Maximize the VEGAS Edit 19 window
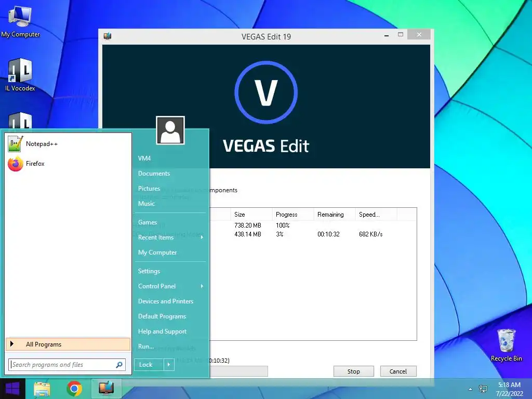The width and height of the screenshot is (532, 399). (x=401, y=35)
